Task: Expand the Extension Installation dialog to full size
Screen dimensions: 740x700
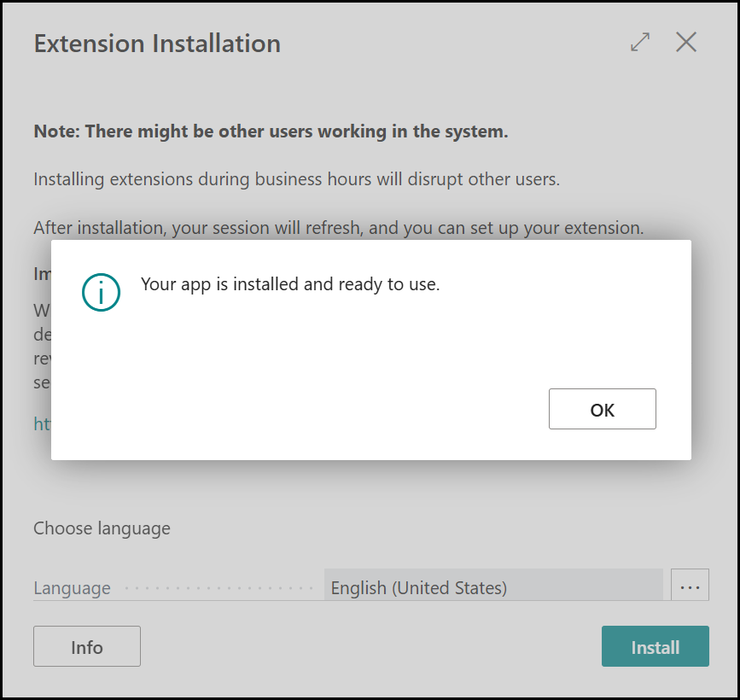Action: pos(640,42)
